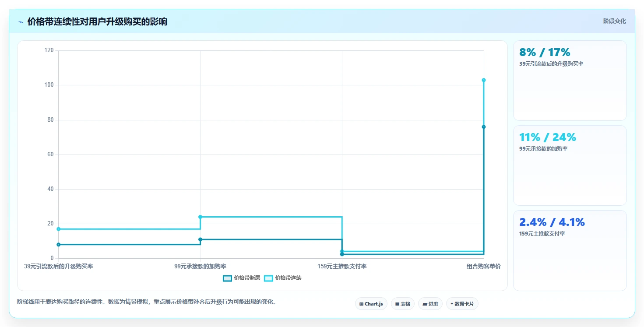Click the 数据卡片 tag chip
The width and height of the screenshot is (644, 327).
click(x=462, y=304)
